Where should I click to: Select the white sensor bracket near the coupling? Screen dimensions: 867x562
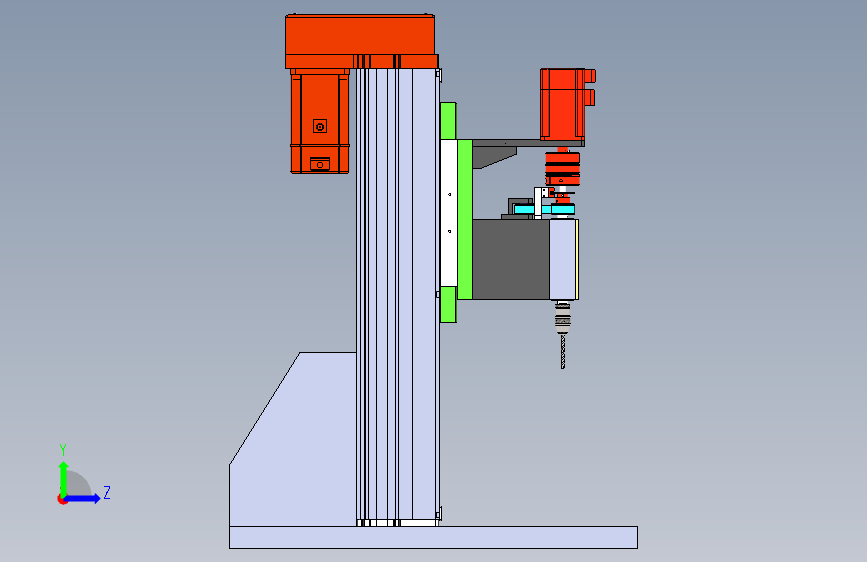[x=539, y=202]
